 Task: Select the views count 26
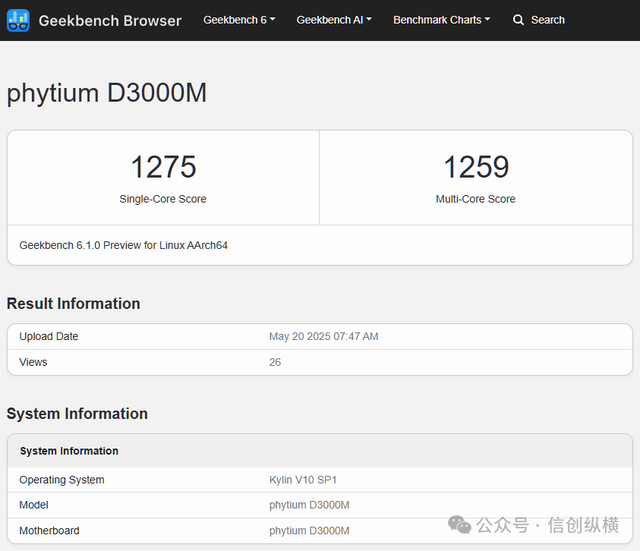pyautogui.click(x=275, y=362)
